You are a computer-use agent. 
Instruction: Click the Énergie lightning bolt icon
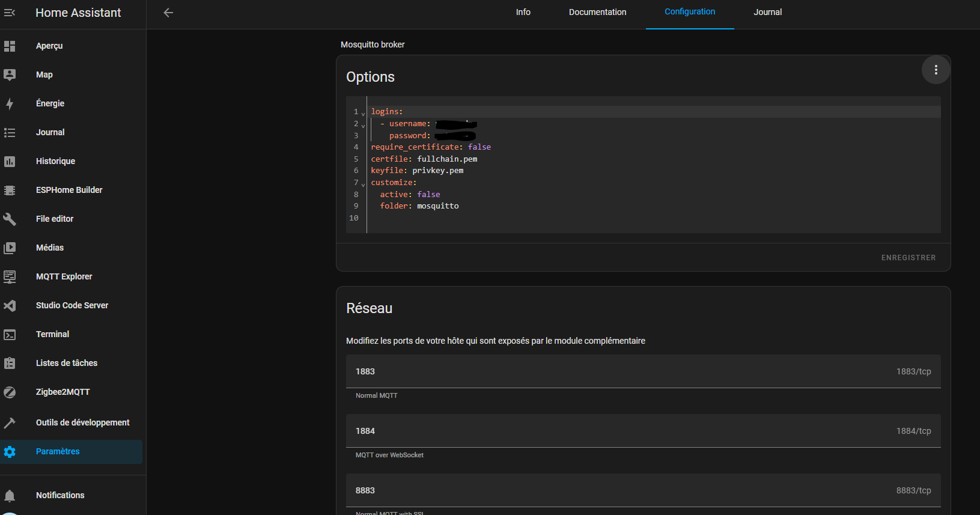pyautogui.click(x=10, y=104)
